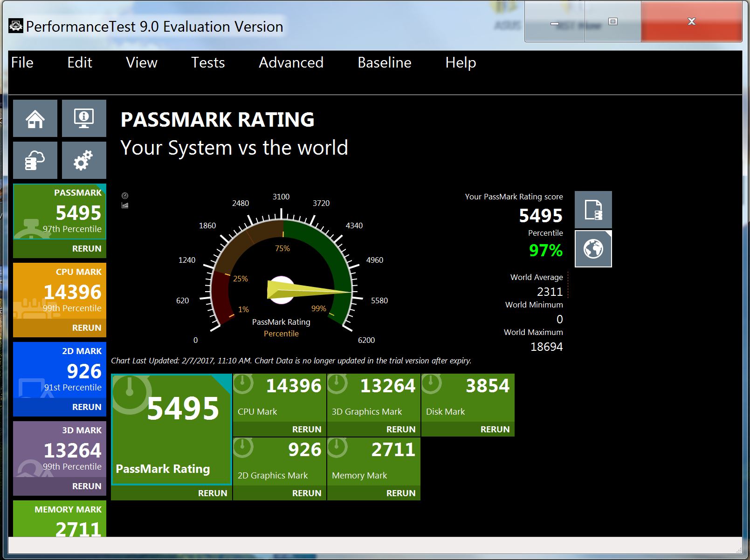Open the Help menu
Screen dimensions: 750x560
461,62
